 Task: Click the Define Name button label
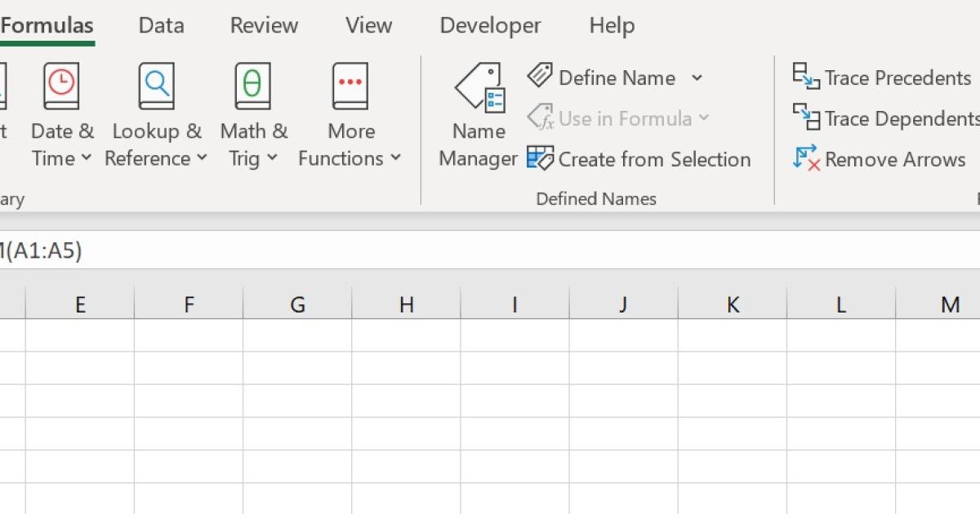point(617,78)
